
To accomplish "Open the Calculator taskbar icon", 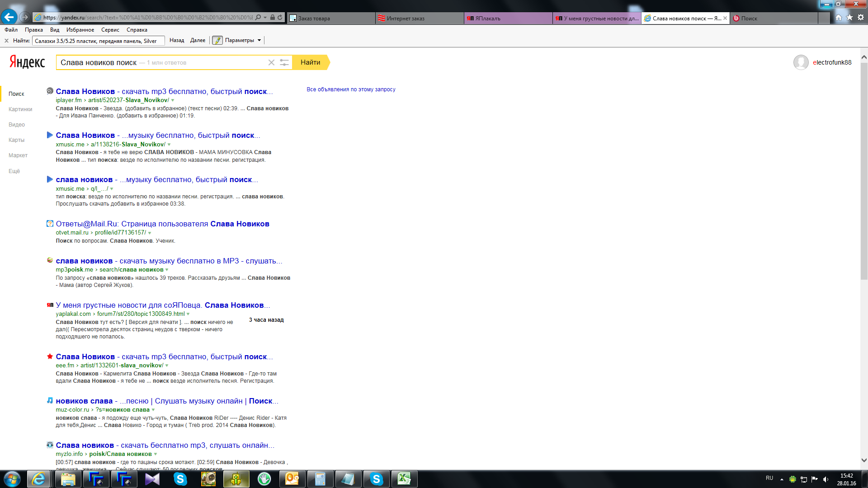I will 320,479.
